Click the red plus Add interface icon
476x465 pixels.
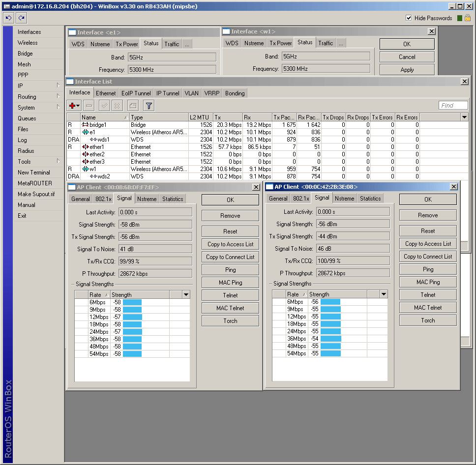point(74,106)
